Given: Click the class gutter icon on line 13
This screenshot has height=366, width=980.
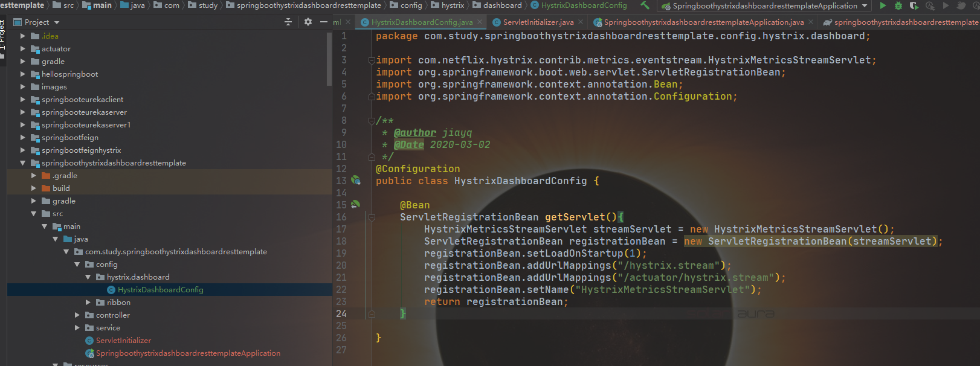Looking at the screenshot, I should tap(356, 180).
